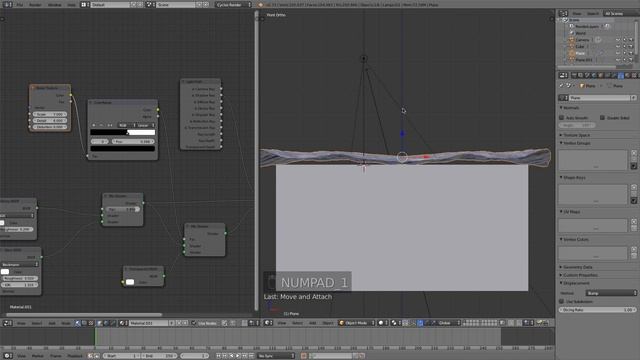Click the Blender logo icon in top bar
The width and height of the screenshot is (640, 360).
[261, 4]
